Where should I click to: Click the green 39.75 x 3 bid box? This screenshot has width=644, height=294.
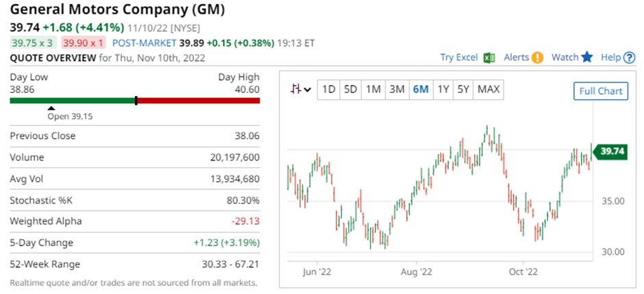tap(32, 42)
